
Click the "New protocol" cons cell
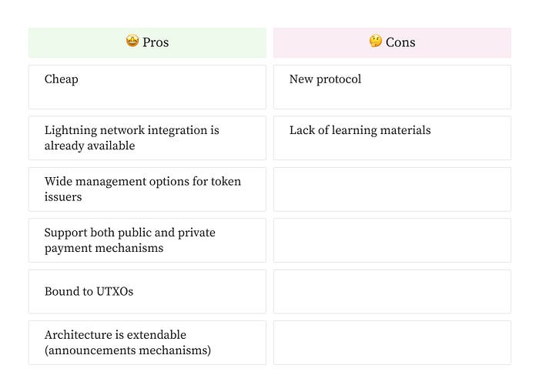point(392,86)
